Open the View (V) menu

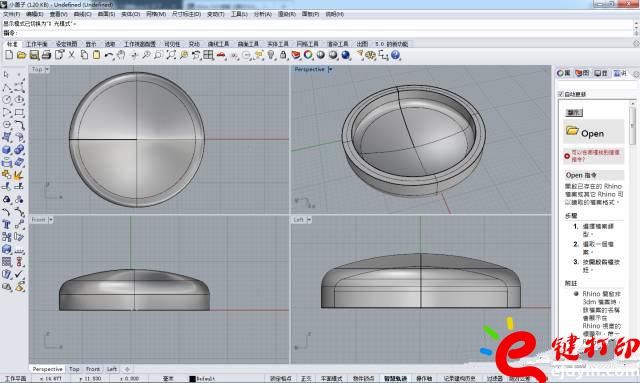coord(58,14)
